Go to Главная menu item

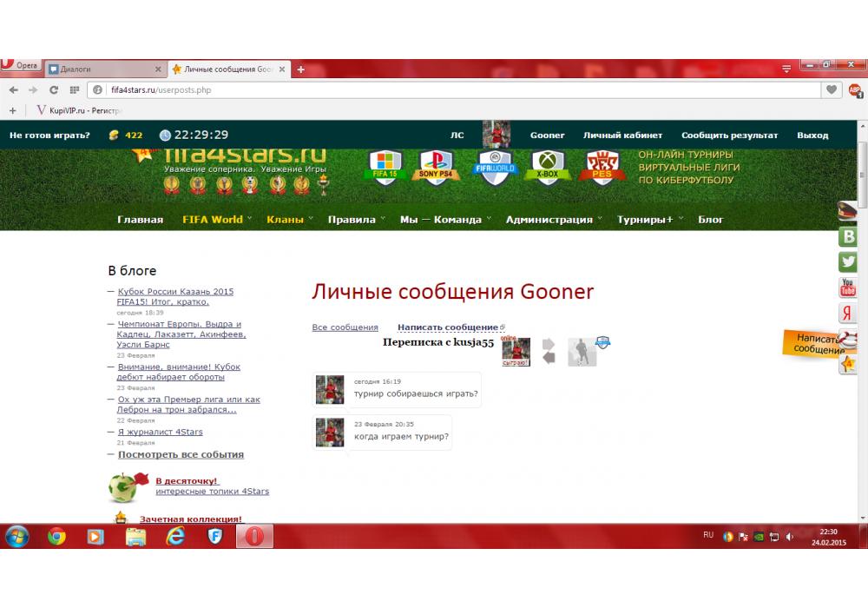(x=140, y=220)
